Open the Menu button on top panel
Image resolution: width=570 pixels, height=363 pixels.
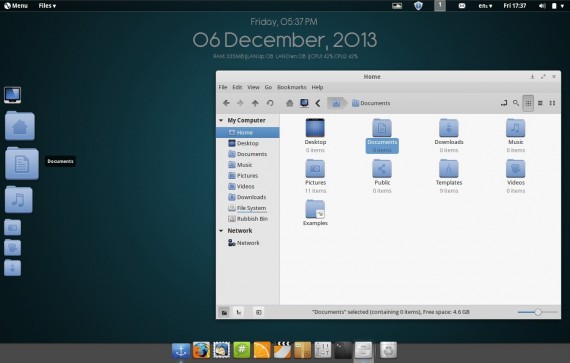[16, 5]
